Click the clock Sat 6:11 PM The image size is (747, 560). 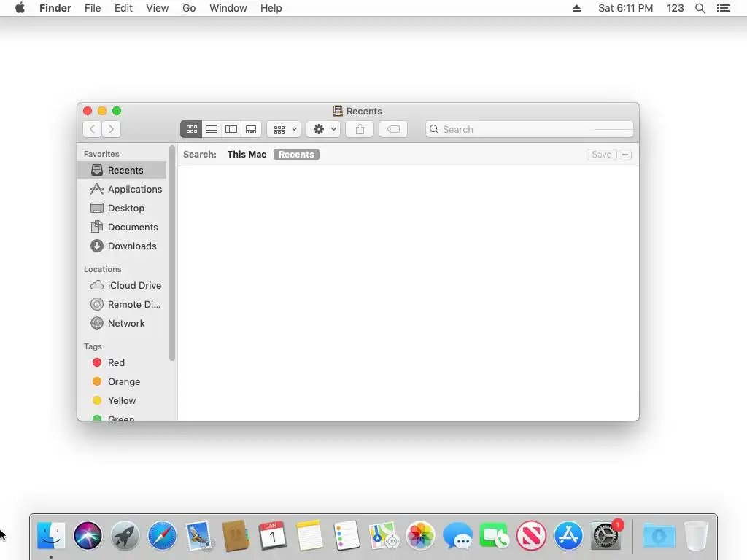tap(625, 8)
